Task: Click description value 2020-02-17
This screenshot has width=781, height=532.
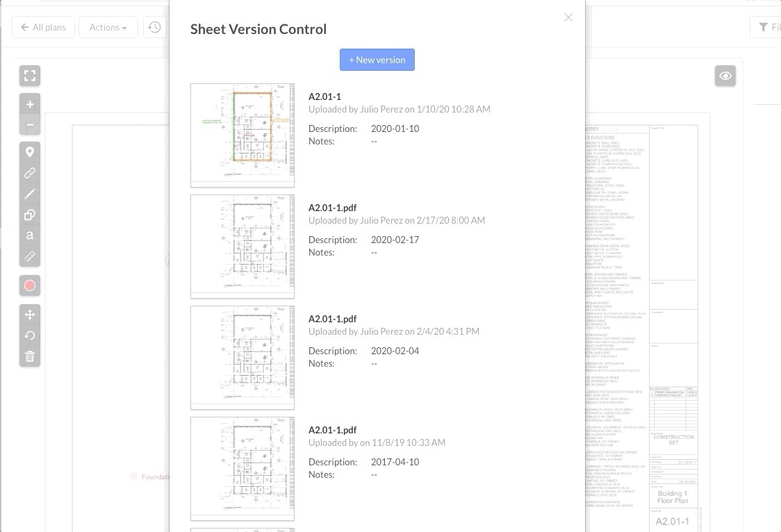Action: (395, 240)
